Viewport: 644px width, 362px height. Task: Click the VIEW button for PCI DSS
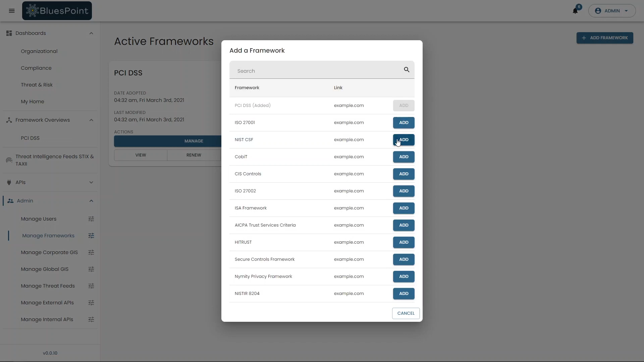point(141,155)
